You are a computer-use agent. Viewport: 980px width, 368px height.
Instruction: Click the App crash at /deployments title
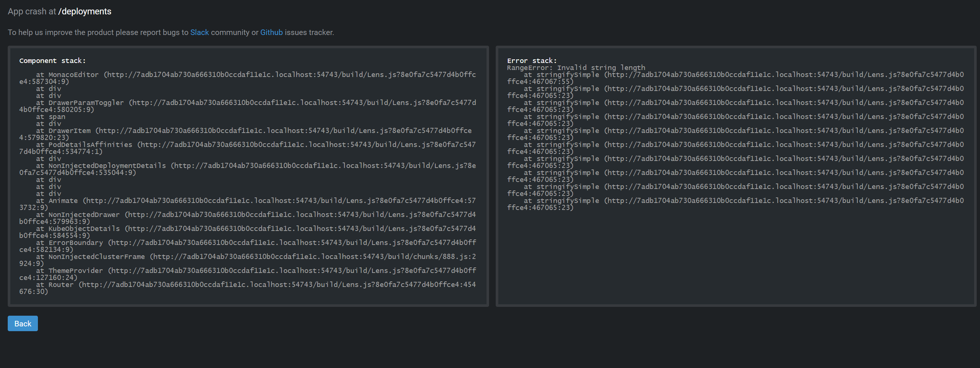pyautogui.click(x=59, y=11)
